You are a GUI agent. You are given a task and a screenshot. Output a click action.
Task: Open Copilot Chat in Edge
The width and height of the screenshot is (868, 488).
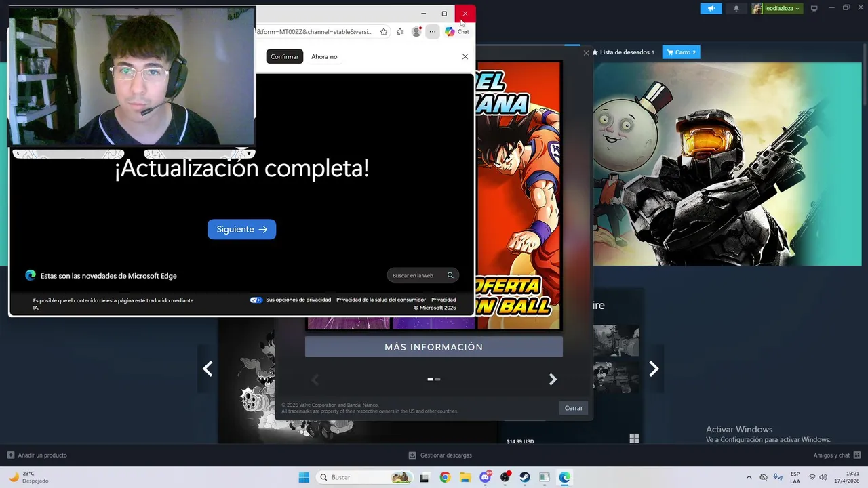tap(457, 32)
